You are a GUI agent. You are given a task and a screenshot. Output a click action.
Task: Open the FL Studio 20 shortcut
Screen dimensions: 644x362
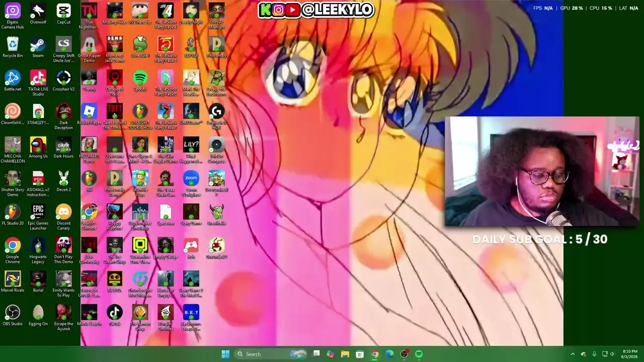tap(13, 215)
